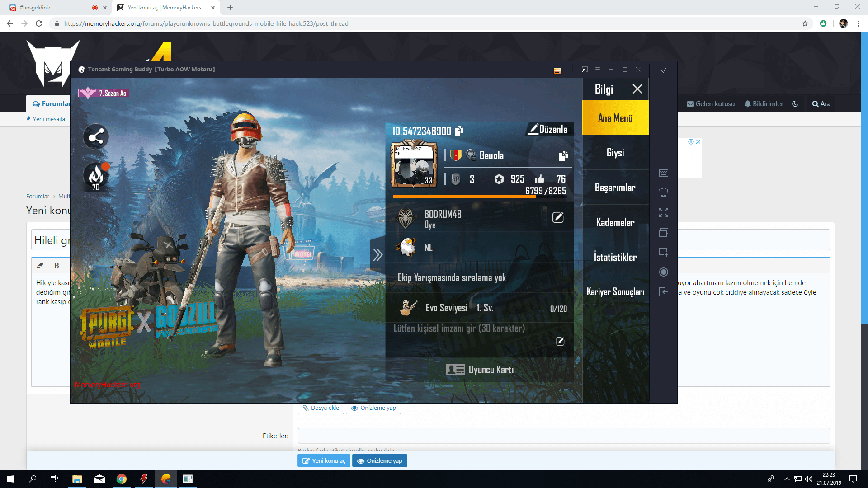Open the Gelen kutusu inbox link

[x=711, y=104]
